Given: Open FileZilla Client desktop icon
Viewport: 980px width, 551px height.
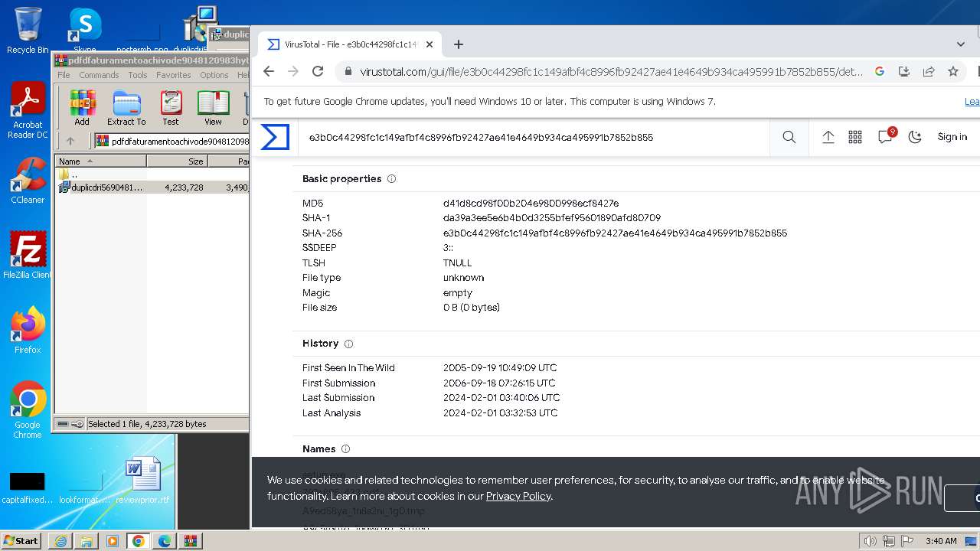Looking at the screenshot, I should click(x=28, y=256).
